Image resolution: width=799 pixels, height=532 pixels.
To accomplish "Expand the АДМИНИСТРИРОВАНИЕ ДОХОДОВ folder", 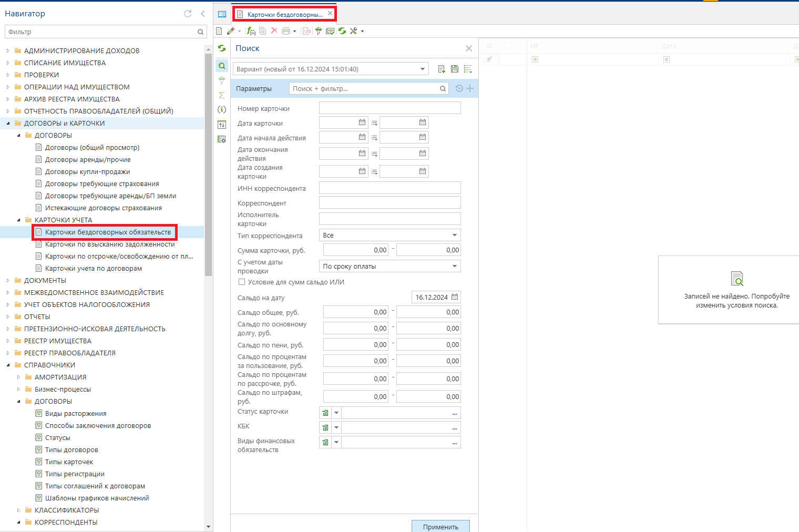I will 8,50.
